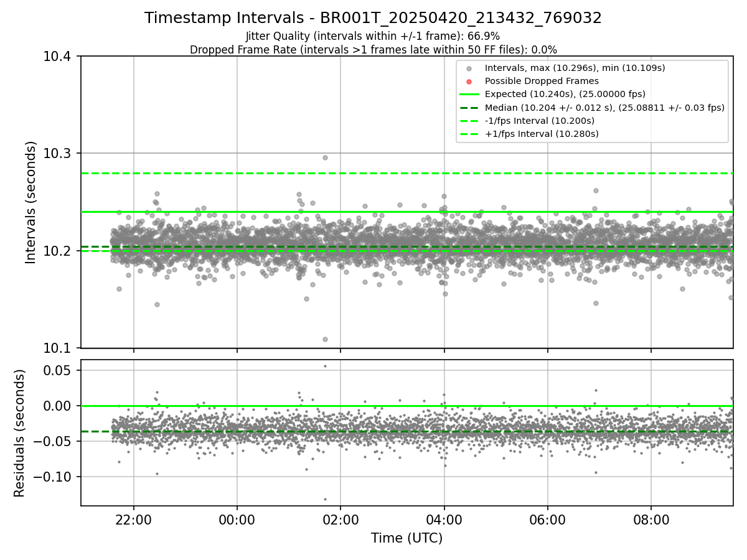Click the red Possible Dropped Frames marker

(x=469, y=81)
